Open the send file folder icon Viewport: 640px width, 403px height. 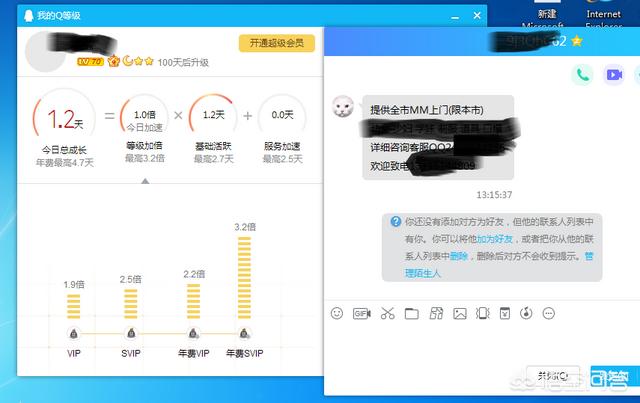[411, 314]
